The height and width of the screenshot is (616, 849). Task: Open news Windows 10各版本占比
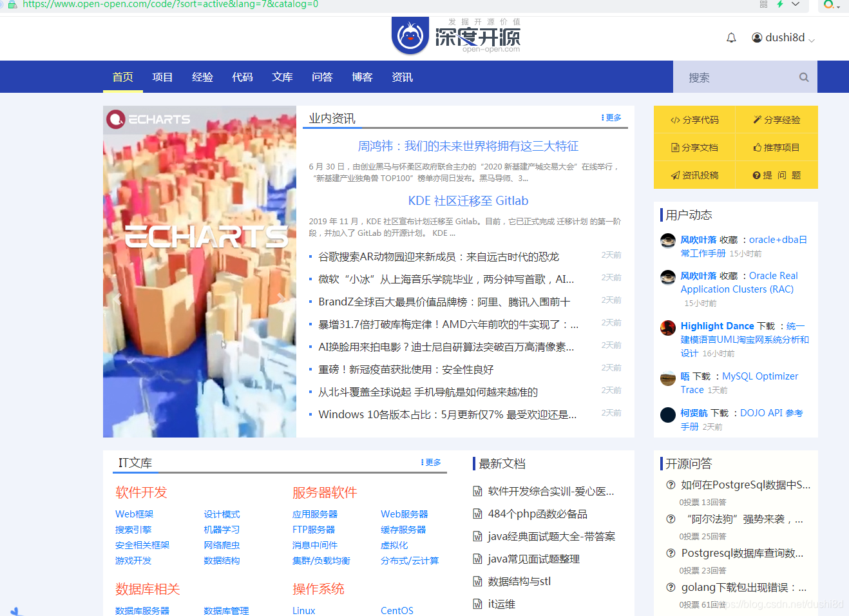pos(448,414)
